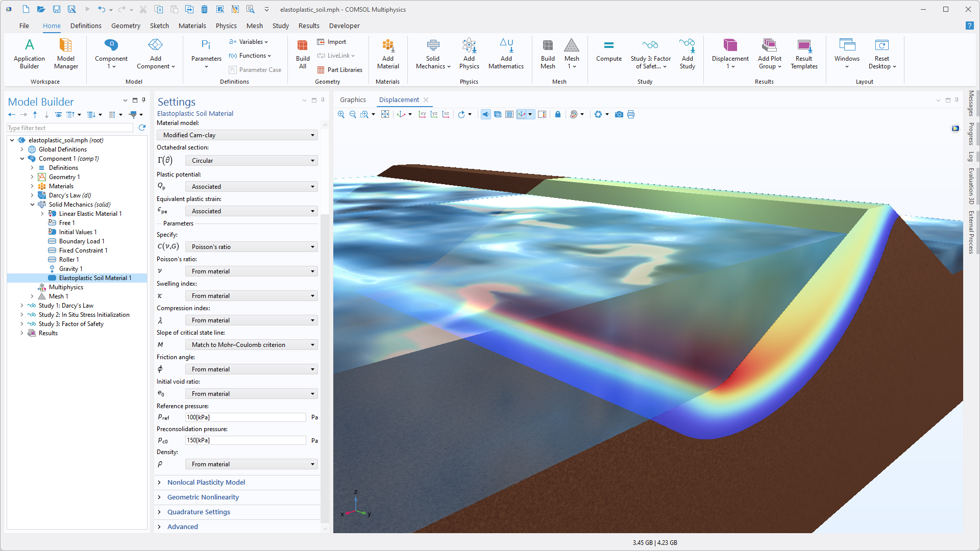Select the Gravity 1 tree node

point(70,269)
